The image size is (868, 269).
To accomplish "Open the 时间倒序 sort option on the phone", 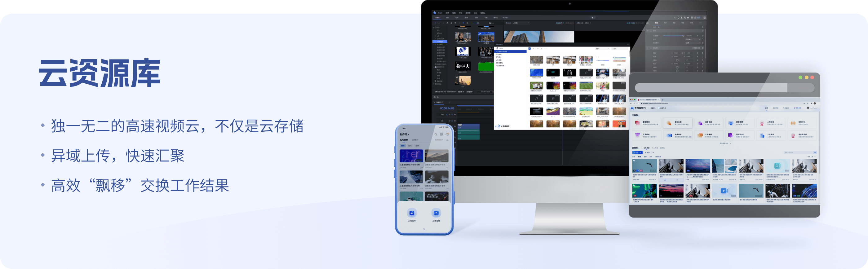I will [439, 140].
